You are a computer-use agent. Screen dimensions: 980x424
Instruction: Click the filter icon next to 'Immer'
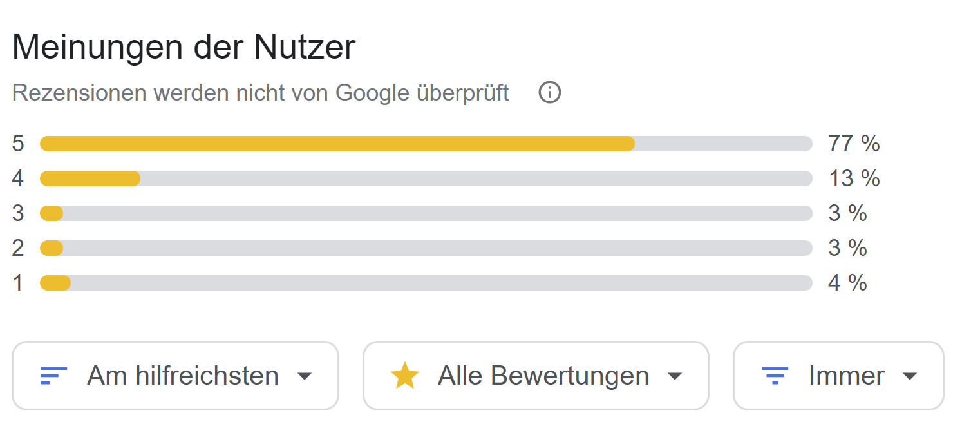tap(776, 376)
